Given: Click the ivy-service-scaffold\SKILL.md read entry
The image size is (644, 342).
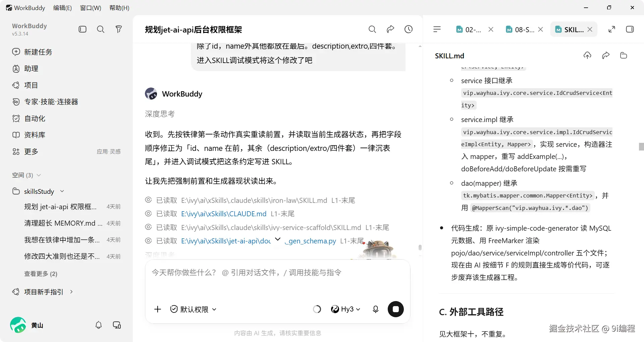Looking at the screenshot, I should tap(267, 227).
